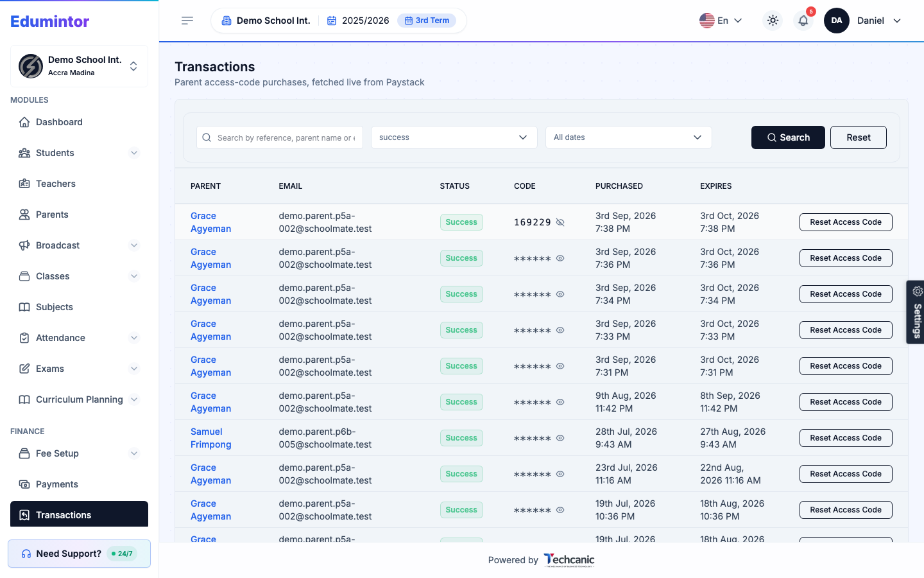
Task: Open the success status filter dropdown
Action: pos(454,137)
